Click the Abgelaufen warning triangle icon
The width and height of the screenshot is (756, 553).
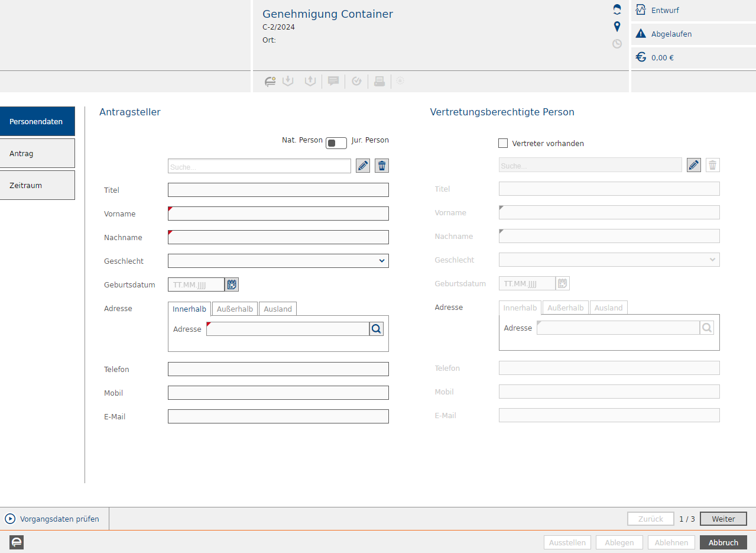(x=641, y=34)
